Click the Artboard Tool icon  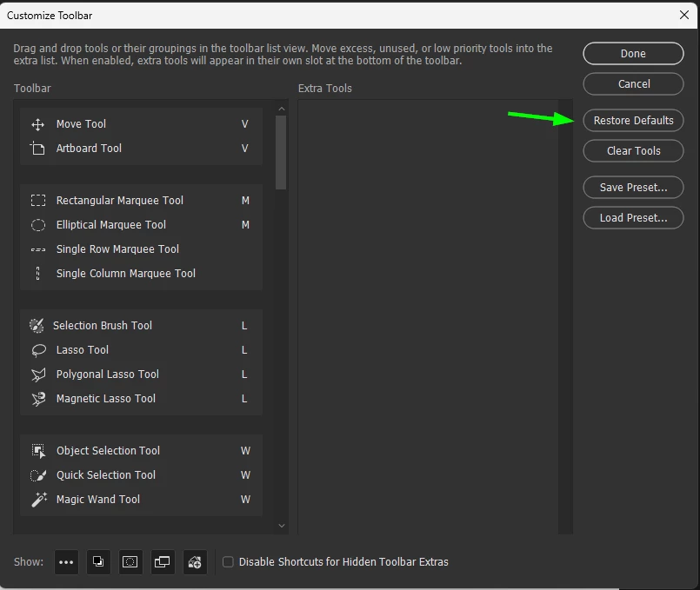[38, 148]
